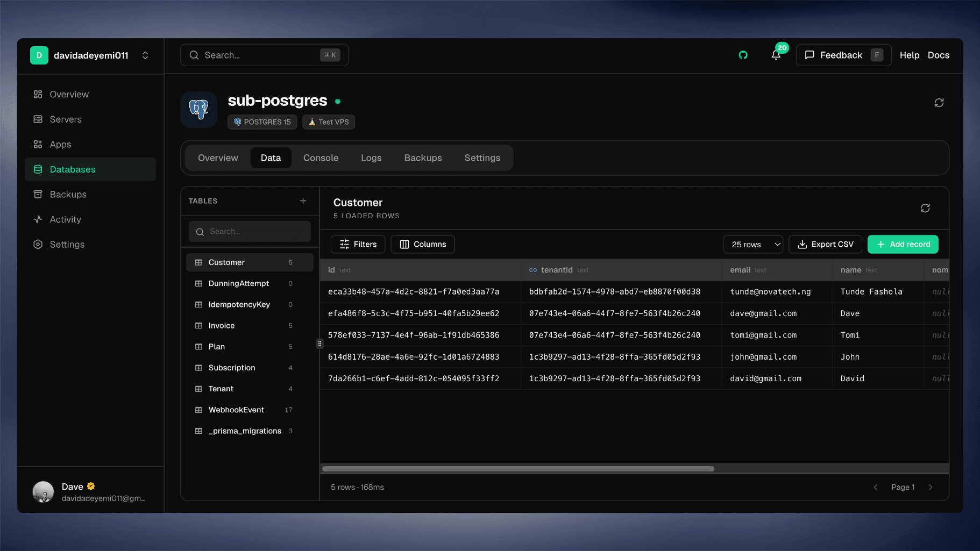
Task: Select the DunningAttempt table
Action: tap(250, 283)
